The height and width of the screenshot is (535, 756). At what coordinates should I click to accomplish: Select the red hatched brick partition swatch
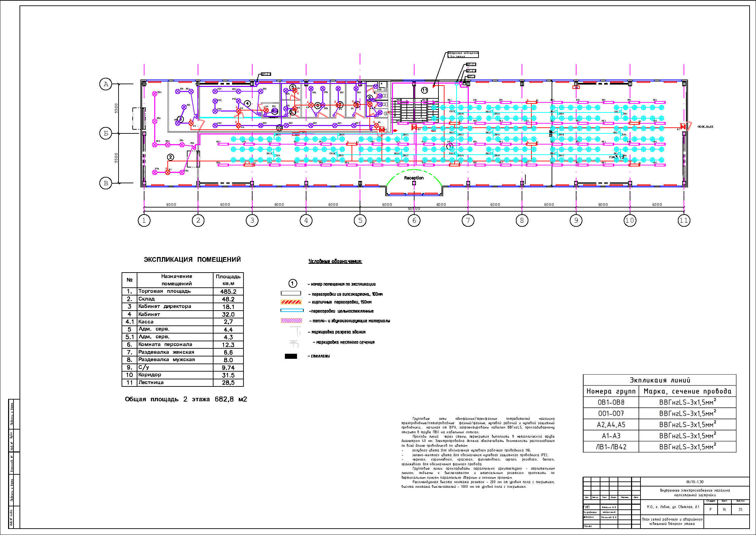[x=291, y=302]
